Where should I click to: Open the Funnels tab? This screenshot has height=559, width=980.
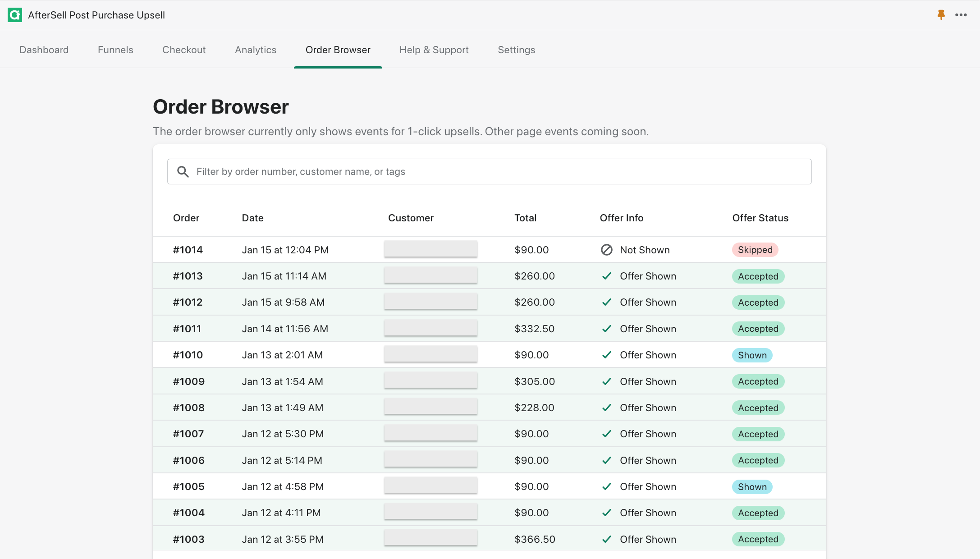(115, 50)
